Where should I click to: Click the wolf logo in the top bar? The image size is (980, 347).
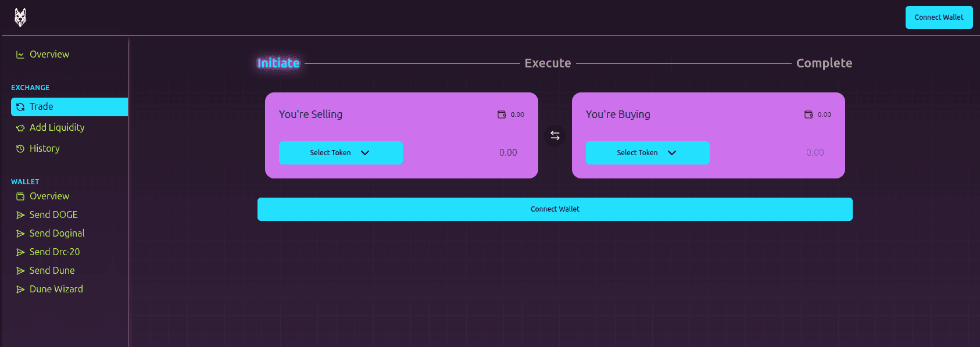19,17
